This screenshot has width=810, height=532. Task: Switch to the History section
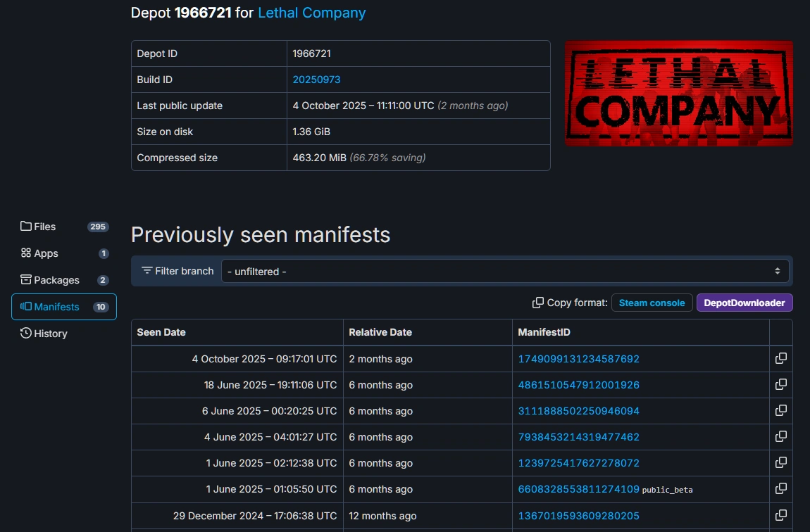point(49,334)
